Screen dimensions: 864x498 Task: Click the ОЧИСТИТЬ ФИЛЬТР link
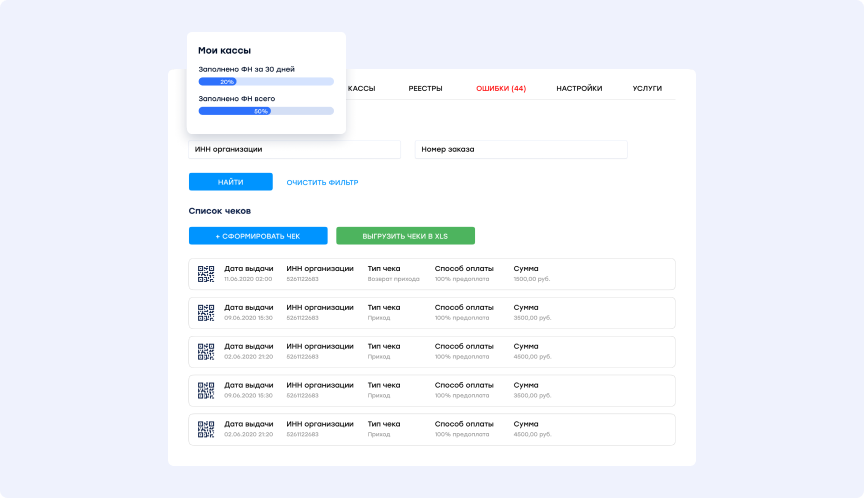click(x=322, y=182)
